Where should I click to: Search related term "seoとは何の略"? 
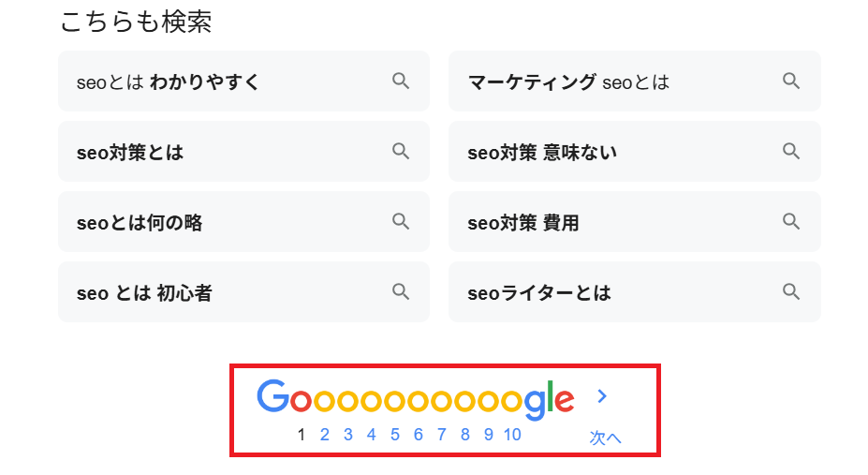[140, 223]
